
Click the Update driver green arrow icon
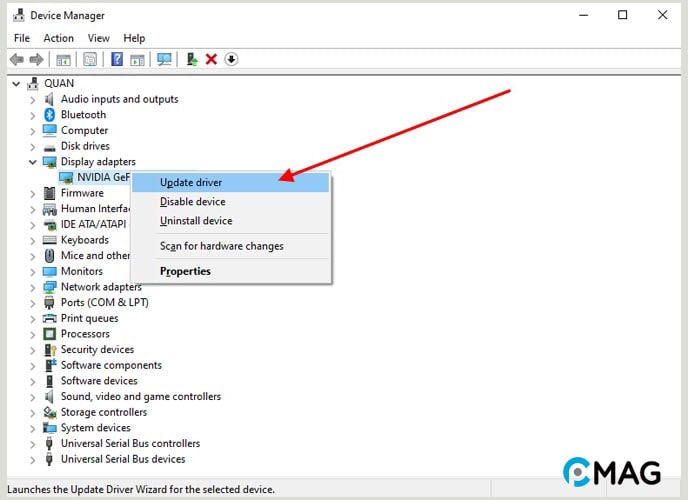coord(191,59)
